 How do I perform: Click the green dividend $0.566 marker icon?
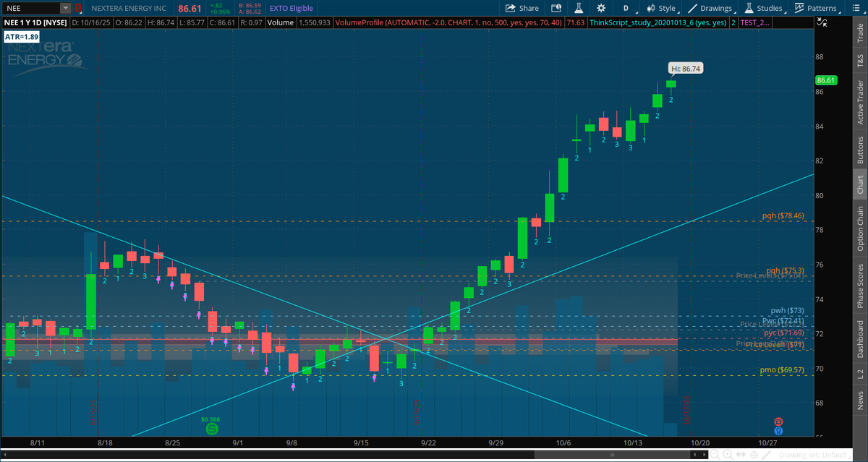211,428
